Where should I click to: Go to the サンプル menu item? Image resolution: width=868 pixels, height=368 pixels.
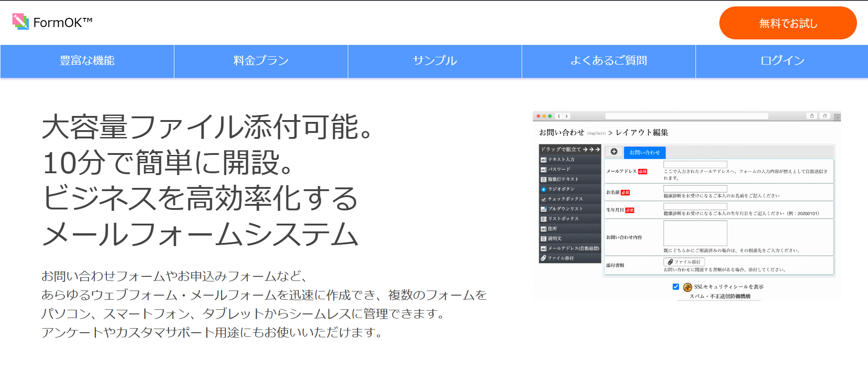coord(435,61)
